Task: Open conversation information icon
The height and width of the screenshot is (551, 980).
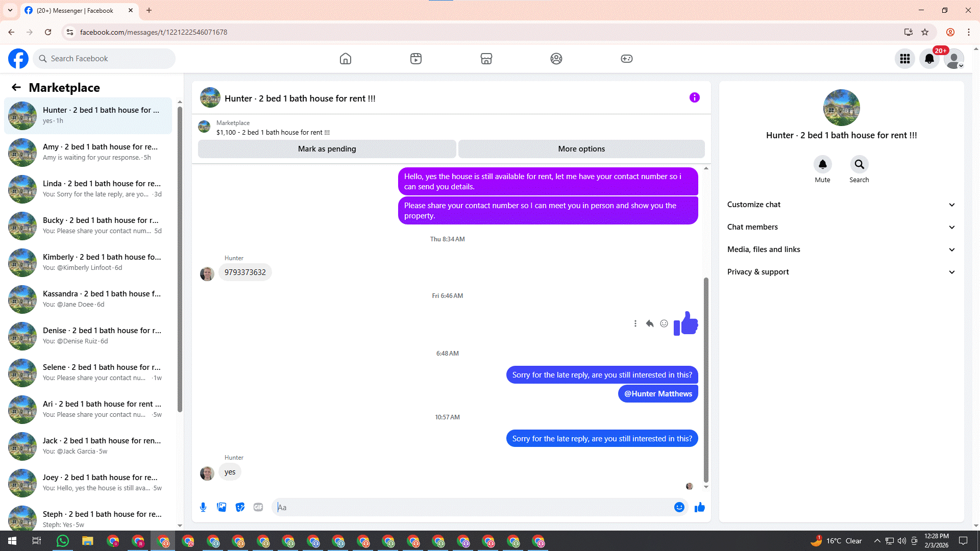Action: pyautogui.click(x=695, y=97)
